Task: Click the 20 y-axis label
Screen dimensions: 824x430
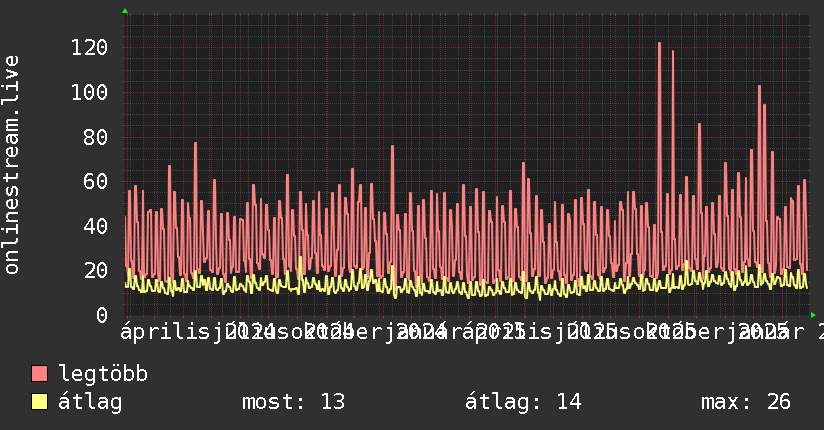Action: (x=96, y=271)
